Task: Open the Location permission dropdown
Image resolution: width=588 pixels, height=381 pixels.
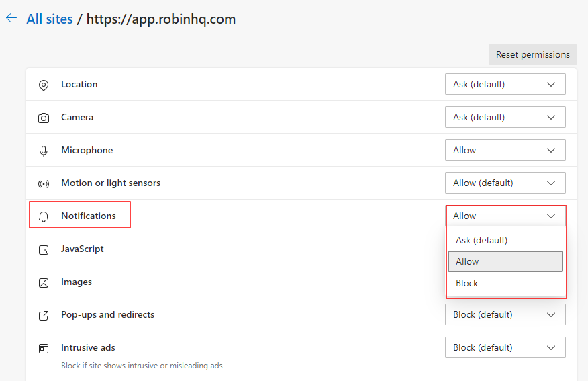Action: coord(505,84)
